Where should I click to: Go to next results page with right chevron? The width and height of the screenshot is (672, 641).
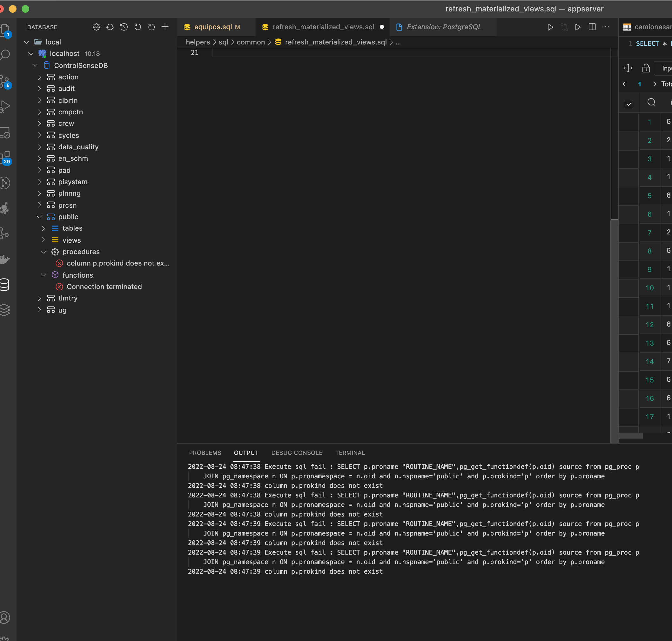[655, 84]
